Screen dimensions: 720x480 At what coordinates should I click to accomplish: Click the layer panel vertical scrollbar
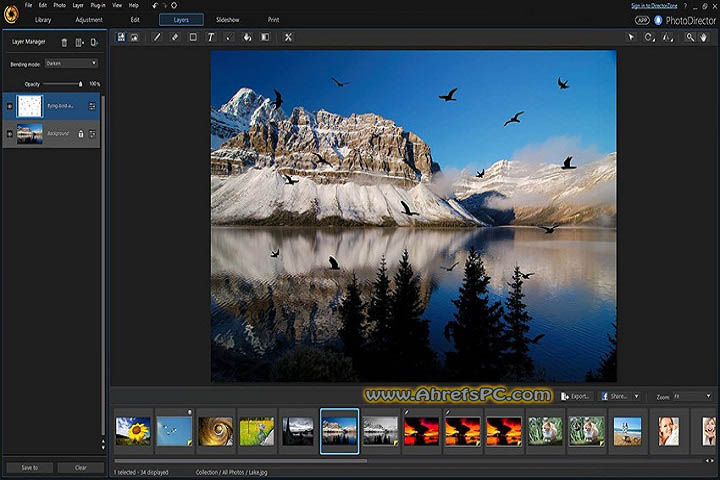(103, 266)
